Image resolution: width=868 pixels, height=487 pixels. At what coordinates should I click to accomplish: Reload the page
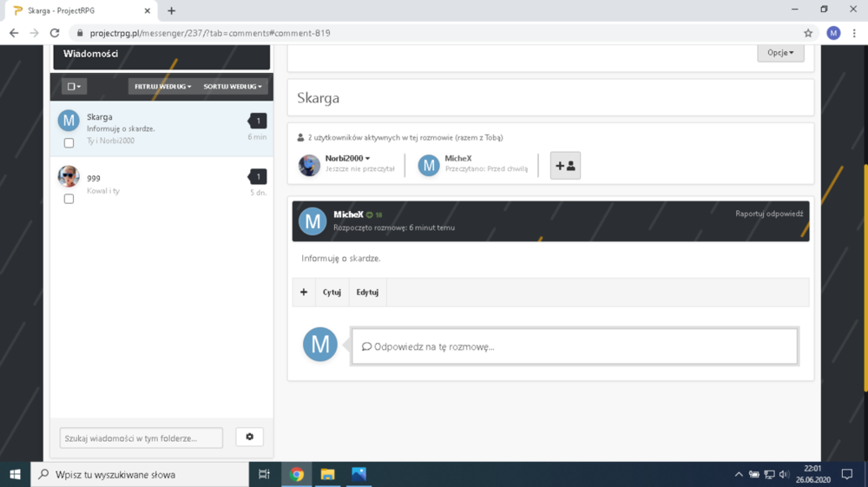[x=55, y=33]
